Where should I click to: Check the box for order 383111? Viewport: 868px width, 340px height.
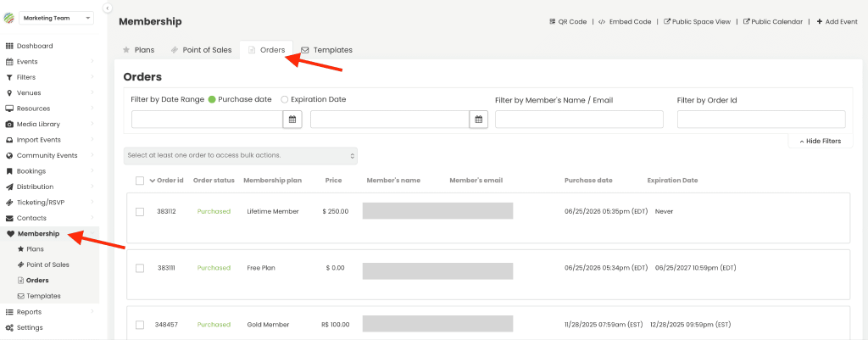[140, 268]
